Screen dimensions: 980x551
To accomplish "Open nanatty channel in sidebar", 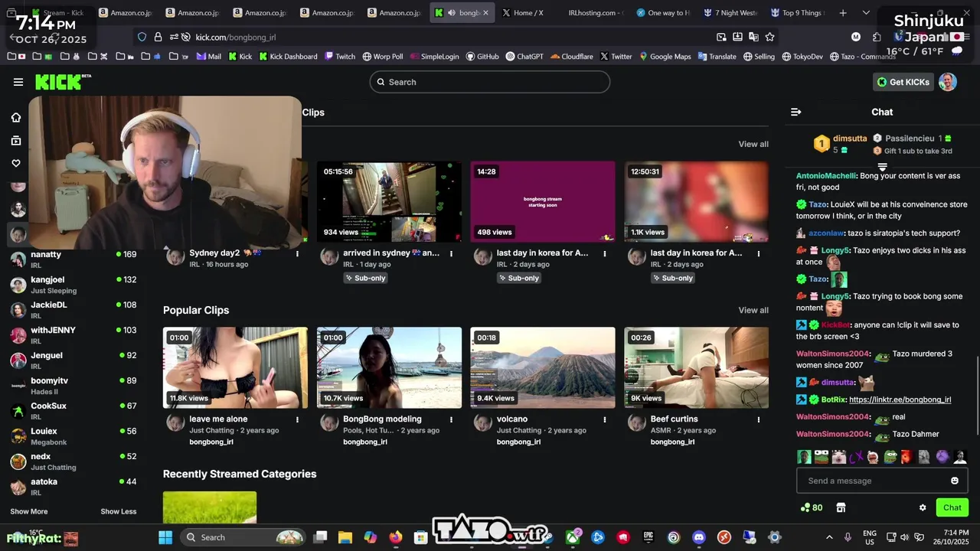I will (73, 259).
